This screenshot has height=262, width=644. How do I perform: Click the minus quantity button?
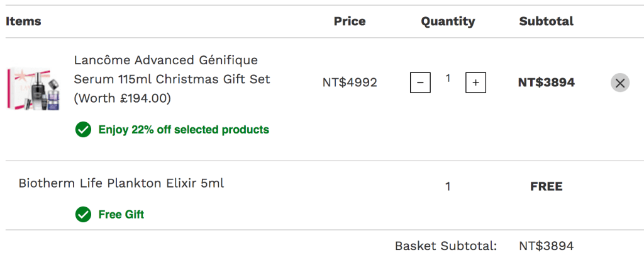point(420,83)
